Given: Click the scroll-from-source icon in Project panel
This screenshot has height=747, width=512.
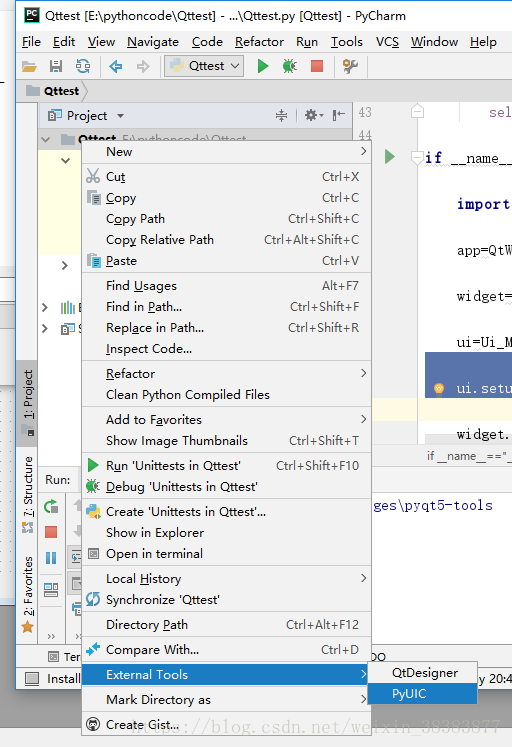Looking at the screenshot, I should click(x=281, y=115).
